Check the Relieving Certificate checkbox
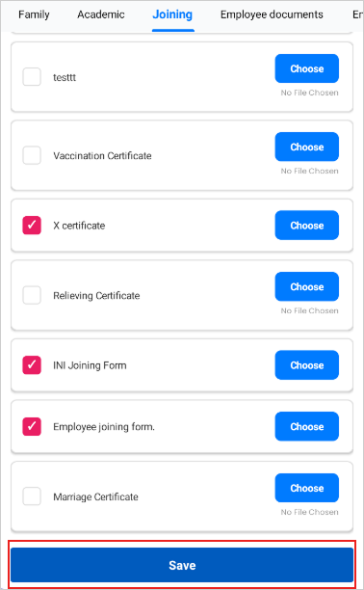Viewport: 364px width, 590px height. (32, 295)
